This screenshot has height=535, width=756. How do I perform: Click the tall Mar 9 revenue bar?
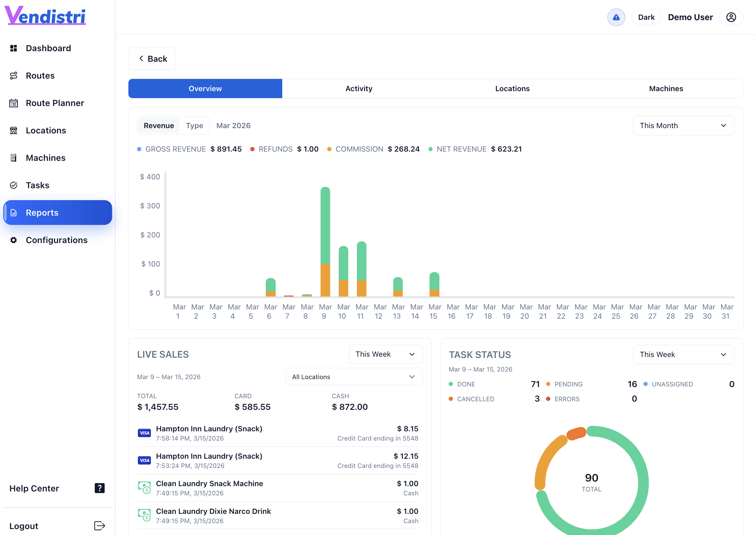click(x=325, y=238)
